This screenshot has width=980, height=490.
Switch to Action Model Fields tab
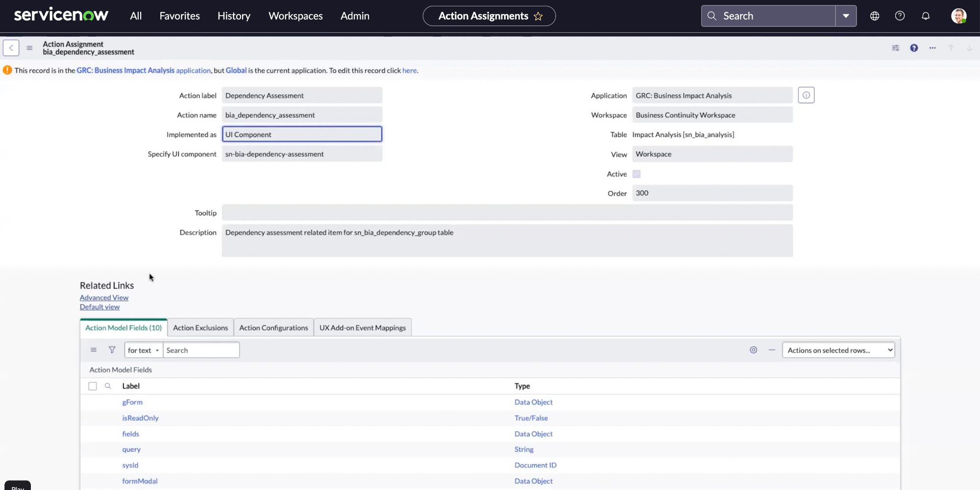click(x=123, y=327)
